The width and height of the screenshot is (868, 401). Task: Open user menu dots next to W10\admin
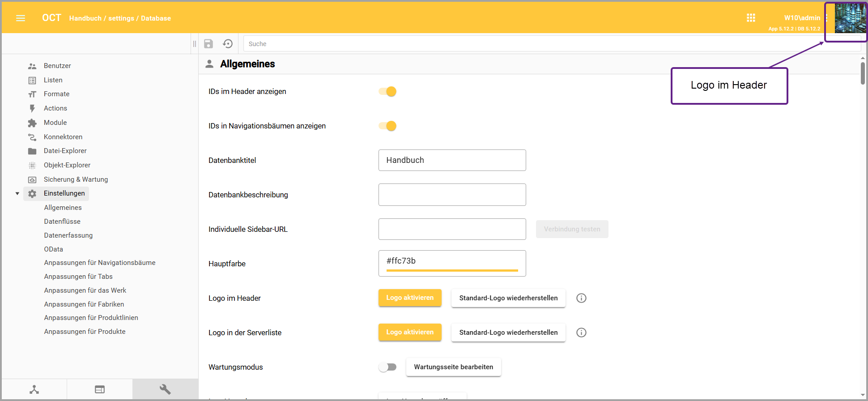click(826, 18)
